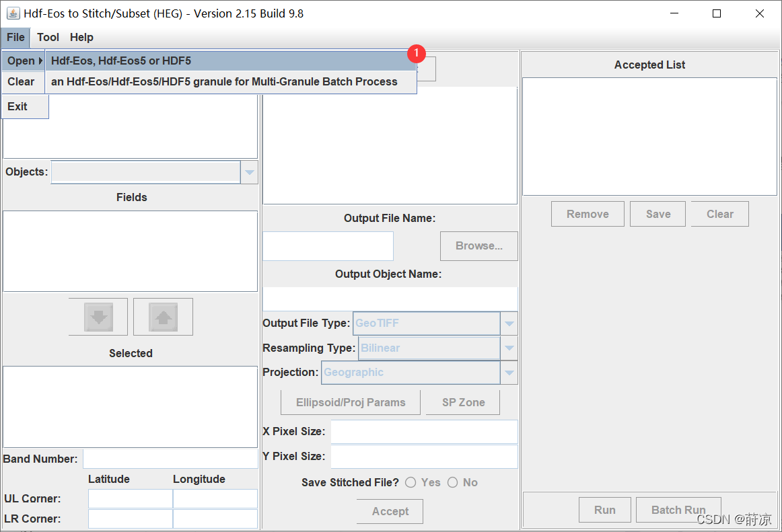The width and height of the screenshot is (782, 532).
Task: Focus the X Pixel Size field
Action: [x=425, y=432]
